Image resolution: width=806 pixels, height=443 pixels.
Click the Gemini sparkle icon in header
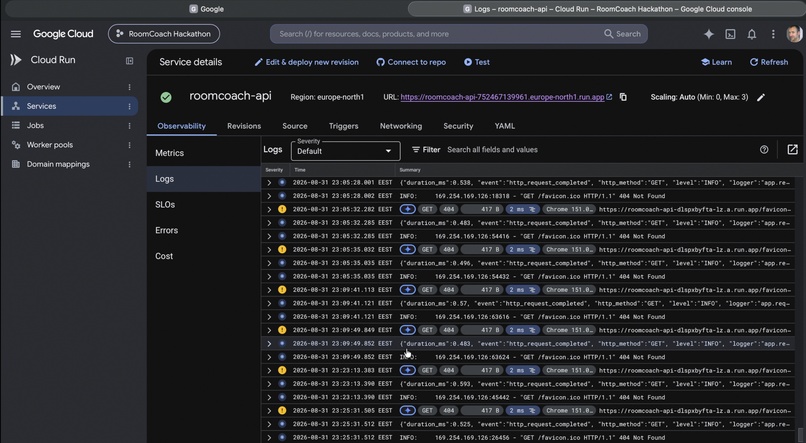pos(709,34)
